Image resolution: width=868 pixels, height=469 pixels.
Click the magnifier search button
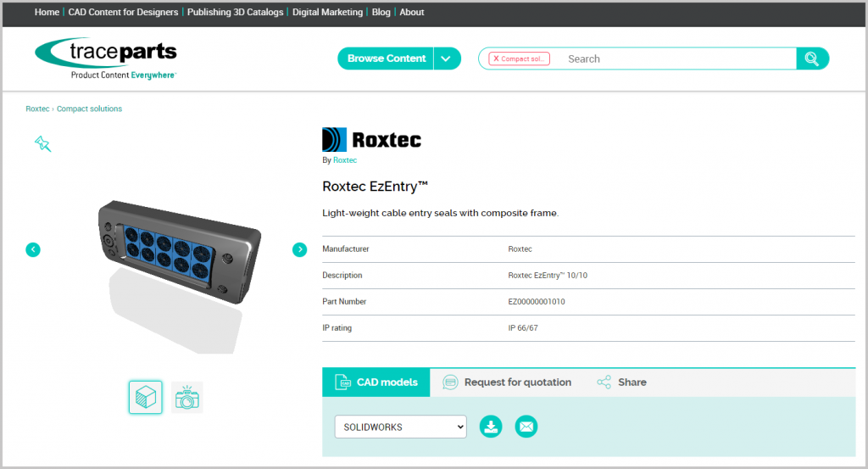point(811,59)
